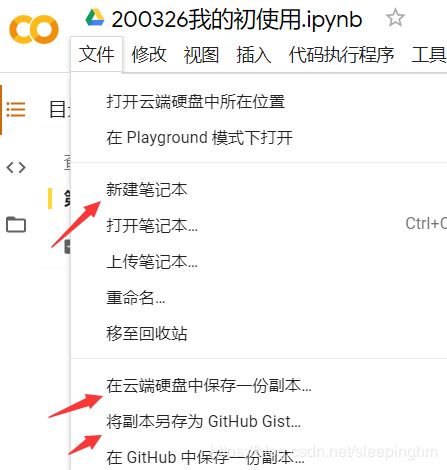Image resolution: width=447 pixels, height=470 pixels.
Task: Click the Colab CO logo
Action: (x=34, y=29)
